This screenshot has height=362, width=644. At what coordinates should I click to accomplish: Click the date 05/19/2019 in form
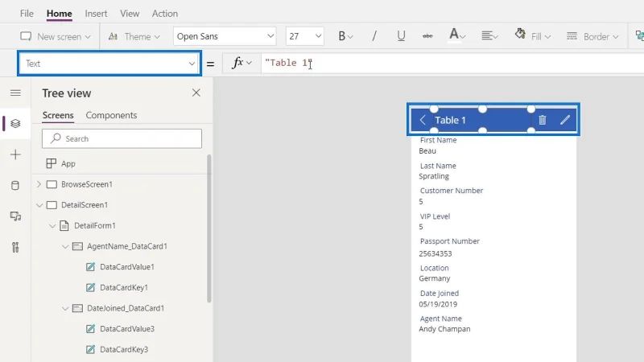(x=438, y=304)
